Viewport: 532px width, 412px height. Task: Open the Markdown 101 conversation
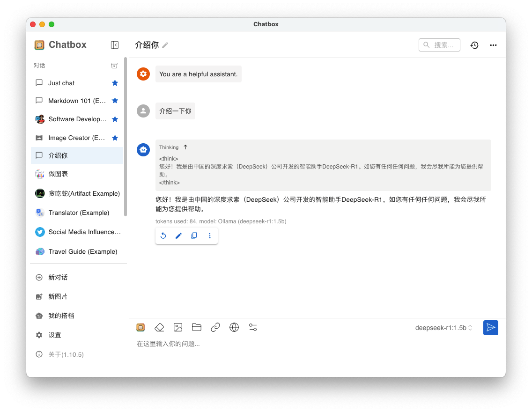click(x=77, y=100)
